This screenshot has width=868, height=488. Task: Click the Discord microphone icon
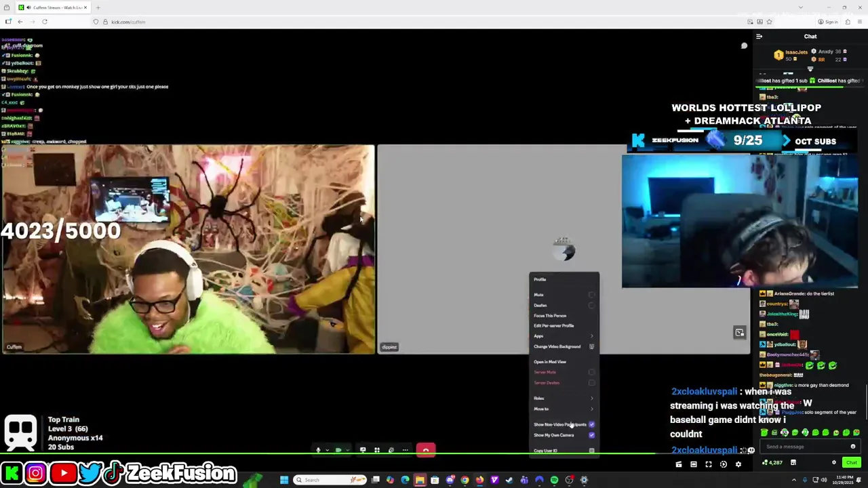pos(318,450)
